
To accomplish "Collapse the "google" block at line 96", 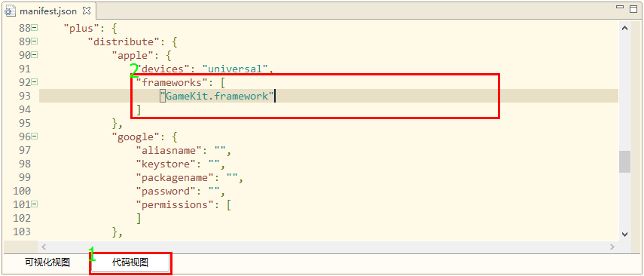I will [35, 136].
